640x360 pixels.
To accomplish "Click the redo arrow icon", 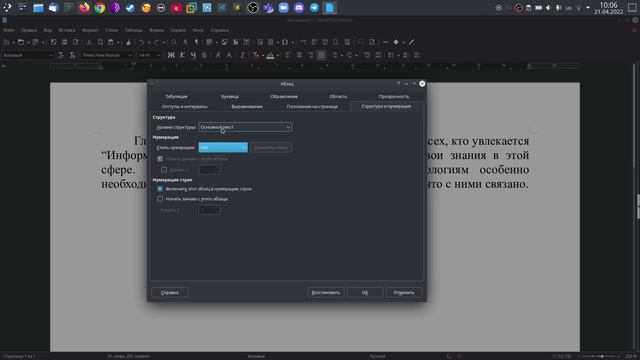I will (156, 42).
